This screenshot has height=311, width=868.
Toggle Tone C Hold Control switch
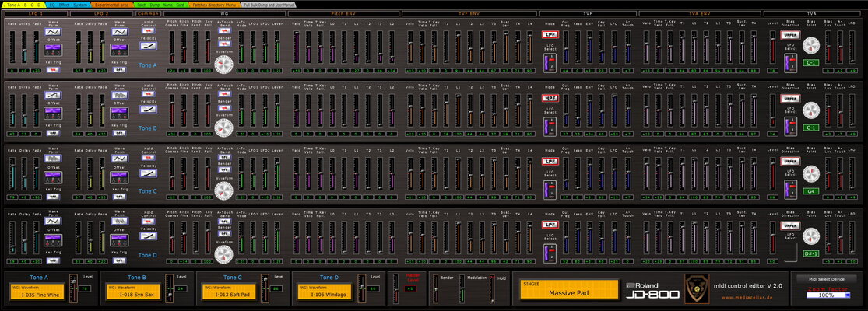coord(148,157)
